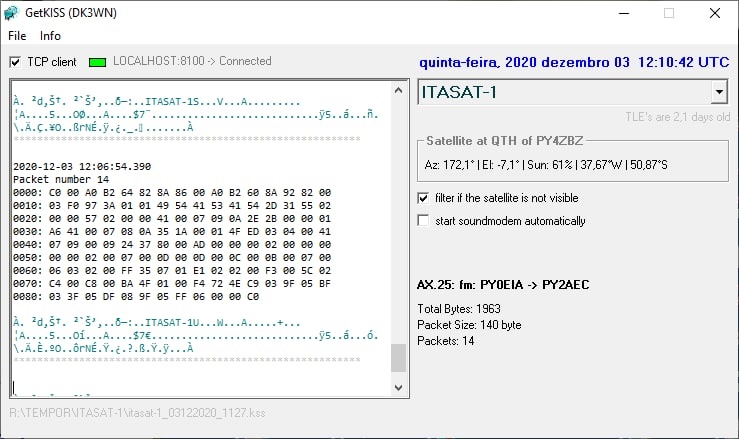Click the green connection status indicator
This screenshot has width=739, height=439.
click(x=98, y=62)
